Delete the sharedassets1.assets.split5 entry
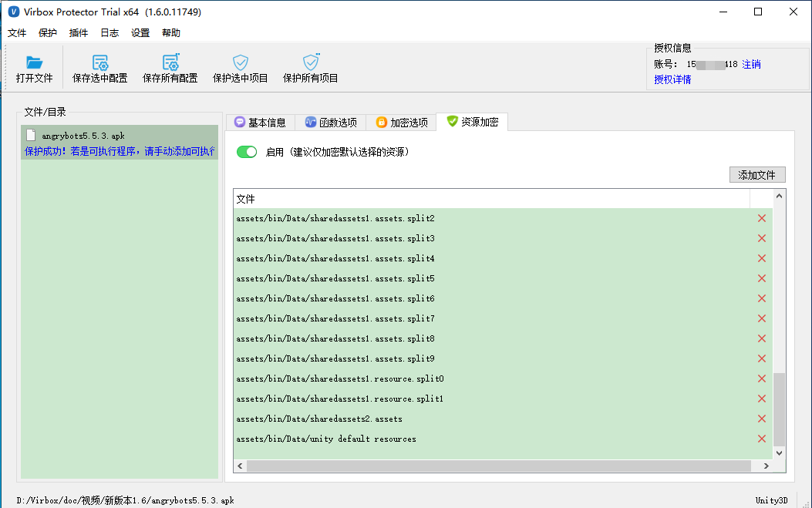Viewport: 812px width, 508px height. 762,278
